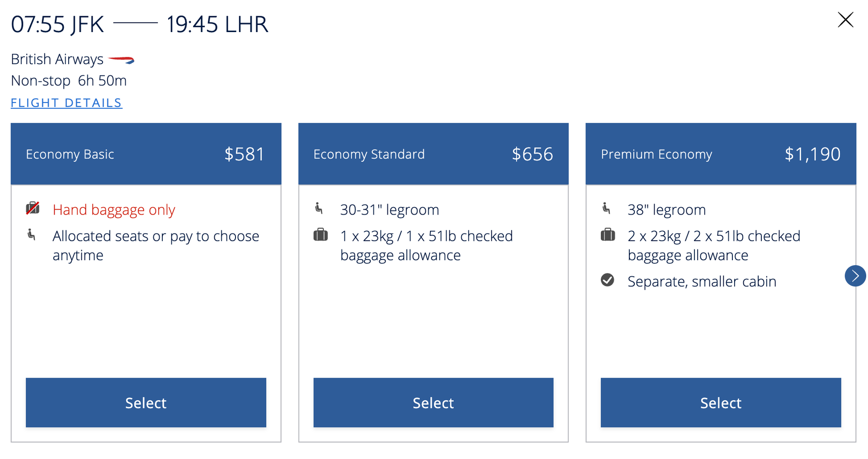Select the Premium Economy fare
The image size is (868, 459).
[721, 403]
